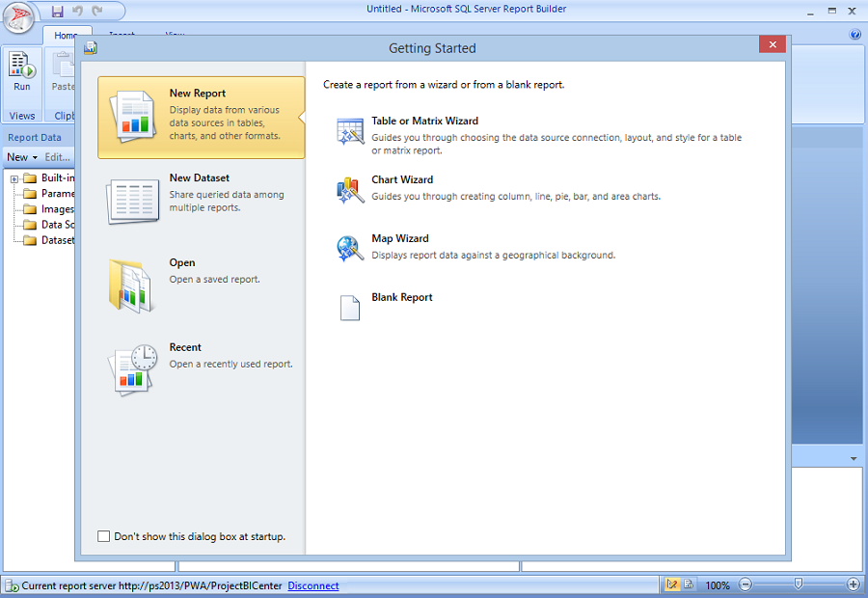The width and height of the screenshot is (868, 598).
Task: Select the Images tree item label
Action: tap(58, 208)
